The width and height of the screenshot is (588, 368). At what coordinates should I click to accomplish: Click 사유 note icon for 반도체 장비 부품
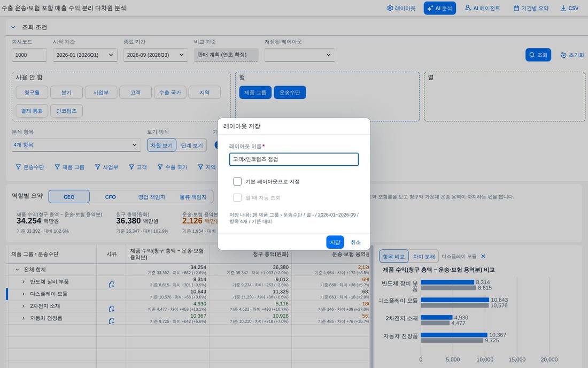[111, 285]
